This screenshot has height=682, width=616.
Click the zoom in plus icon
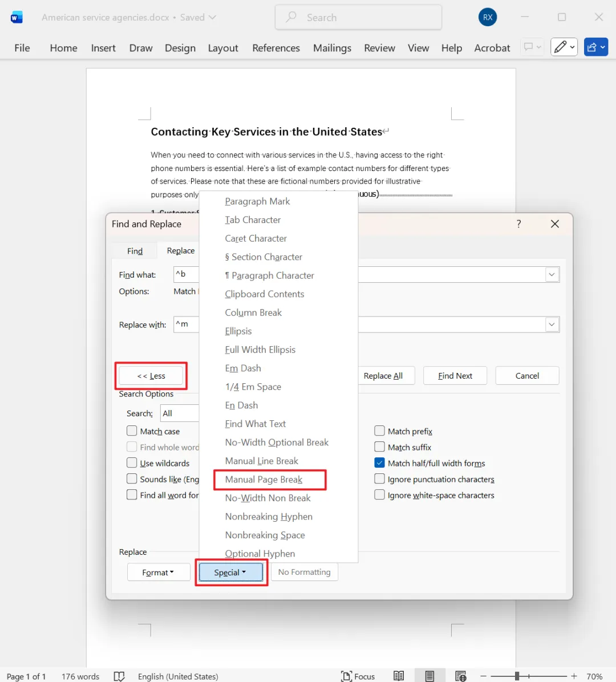(x=574, y=676)
